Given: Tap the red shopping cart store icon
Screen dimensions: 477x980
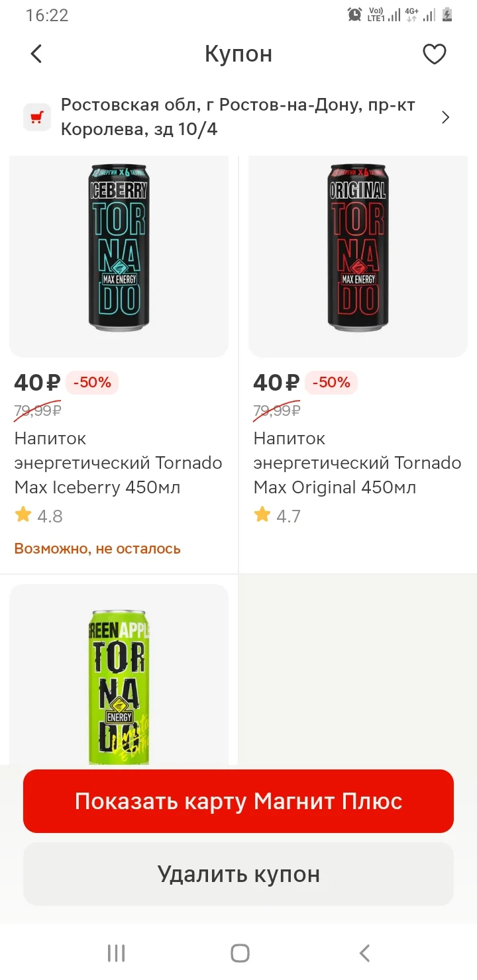Looking at the screenshot, I should pyautogui.click(x=37, y=117).
